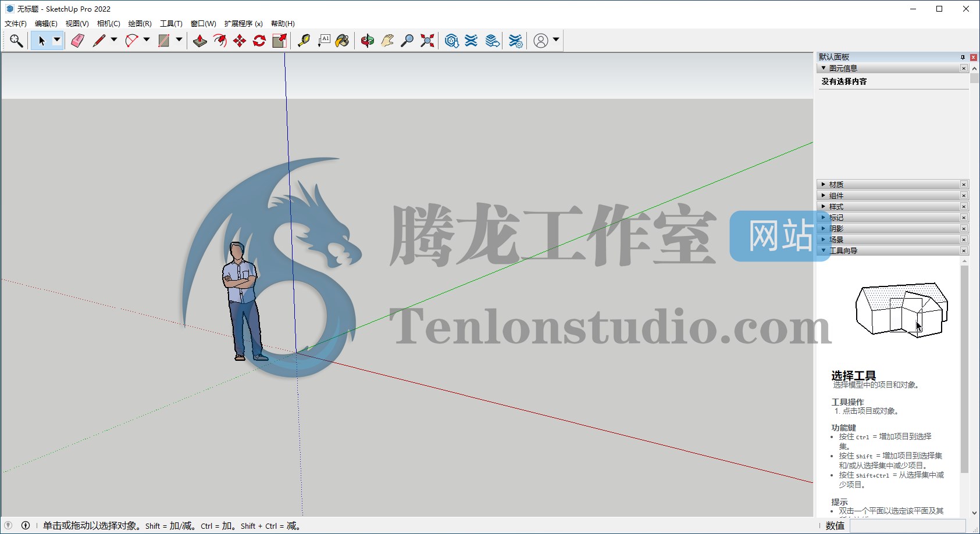This screenshot has width=980, height=534.
Task: Open the account dropdown arrow
Action: click(556, 40)
